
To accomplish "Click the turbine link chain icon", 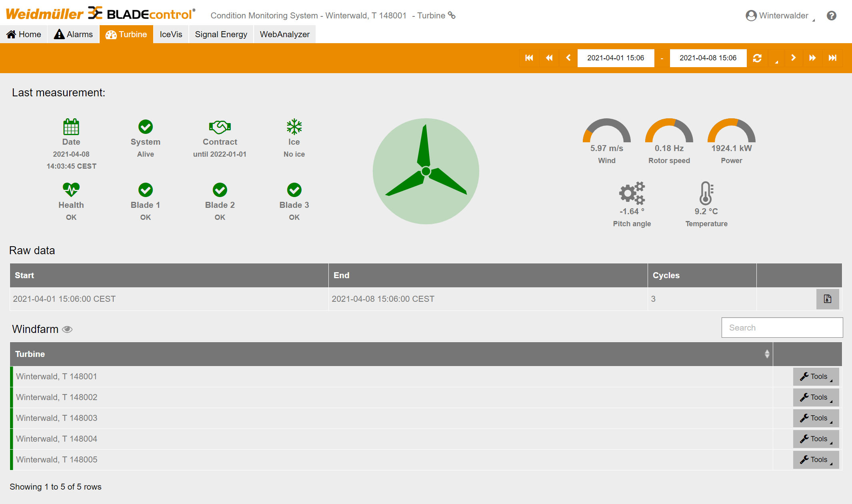I will tap(452, 15).
